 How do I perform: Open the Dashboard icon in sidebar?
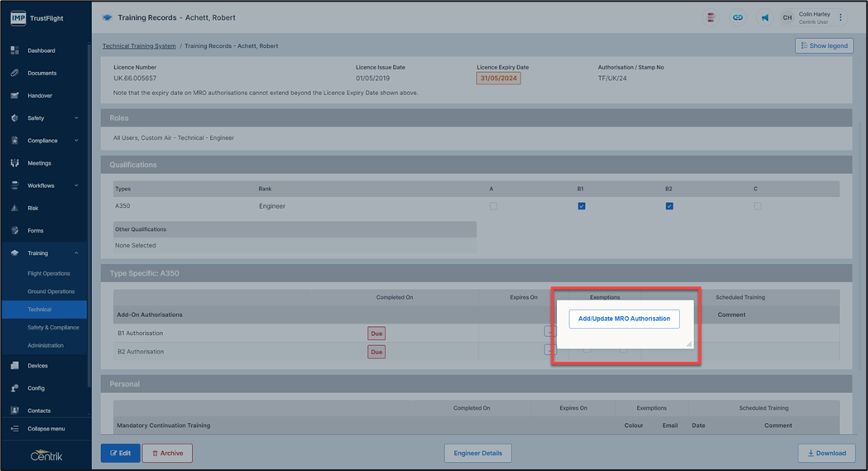coord(15,50)
